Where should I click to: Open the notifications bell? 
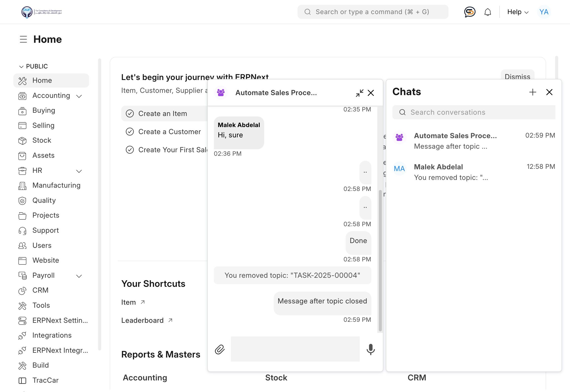point(487,12)
